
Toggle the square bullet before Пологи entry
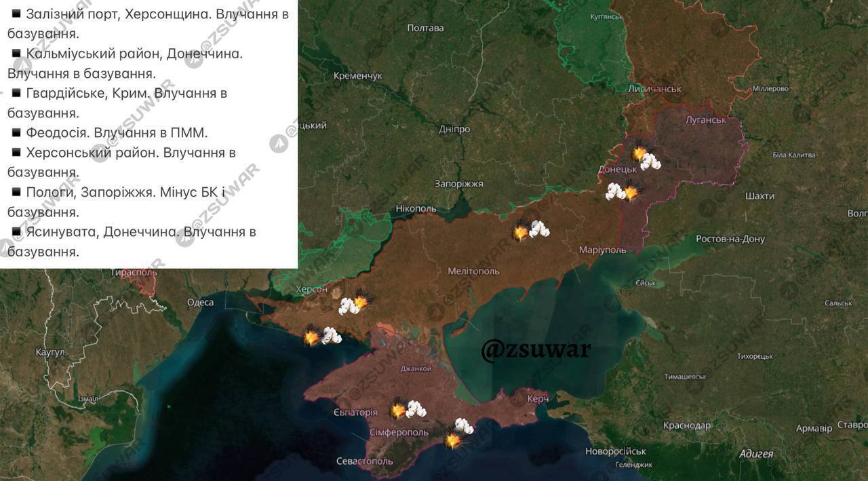point(16,192)
